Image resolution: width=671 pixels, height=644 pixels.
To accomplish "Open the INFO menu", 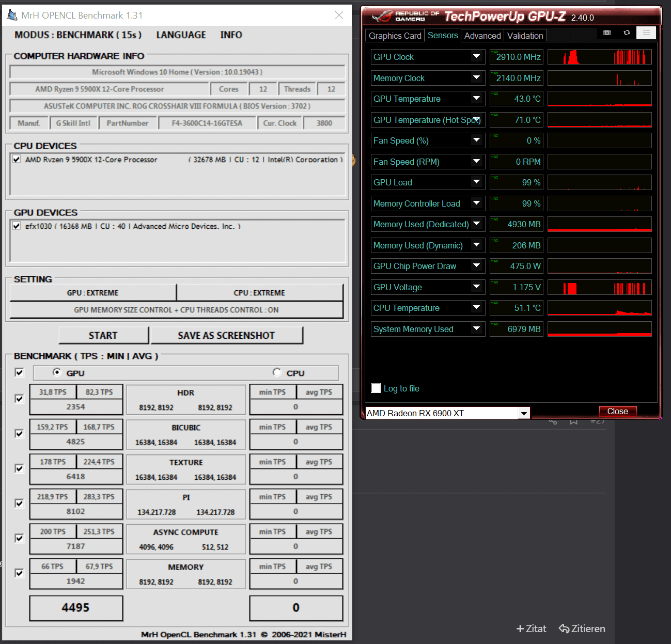I will click(x=231, y=35).
